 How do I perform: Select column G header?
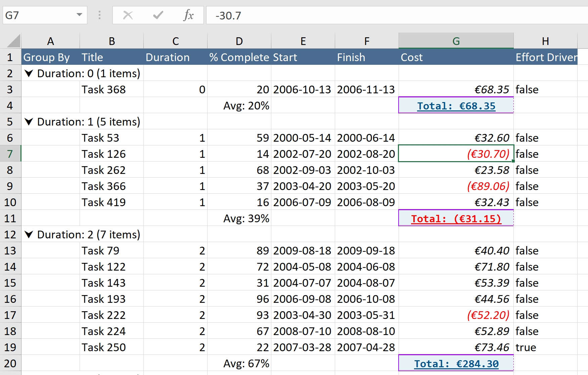[456, 41]
